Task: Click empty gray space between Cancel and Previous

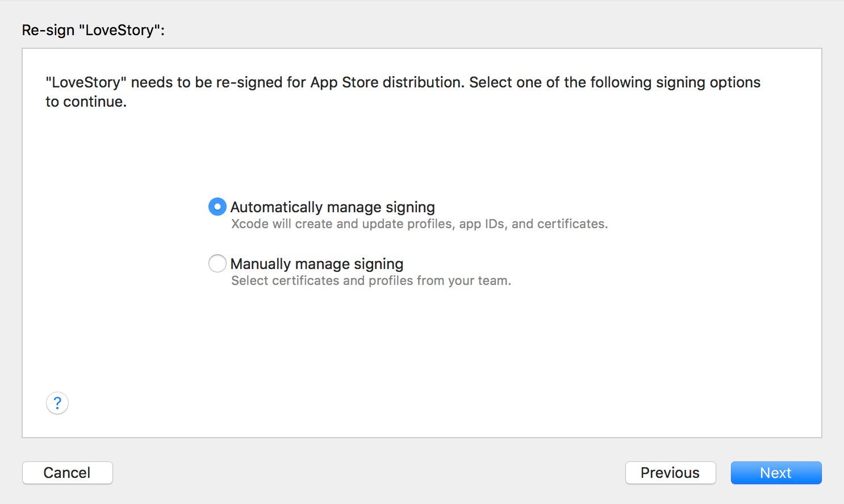Action: pyautogui.click(x=369, y=473)
